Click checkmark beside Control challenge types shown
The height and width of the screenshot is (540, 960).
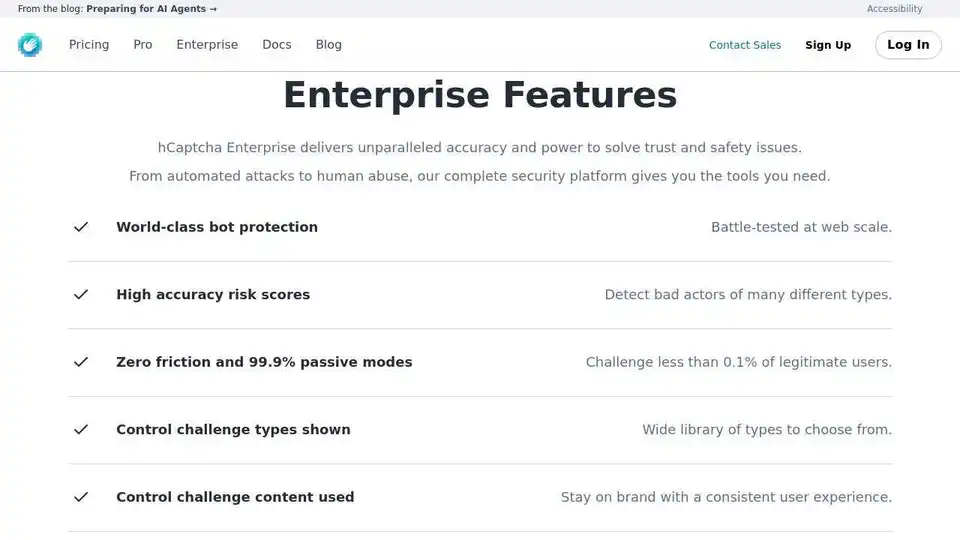click(x=81, y=429)
